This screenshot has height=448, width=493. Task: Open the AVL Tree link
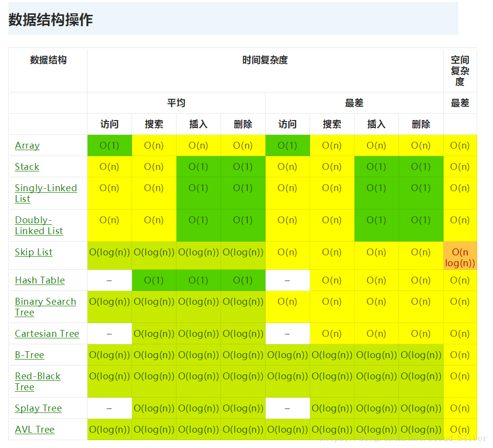[35, 429]
